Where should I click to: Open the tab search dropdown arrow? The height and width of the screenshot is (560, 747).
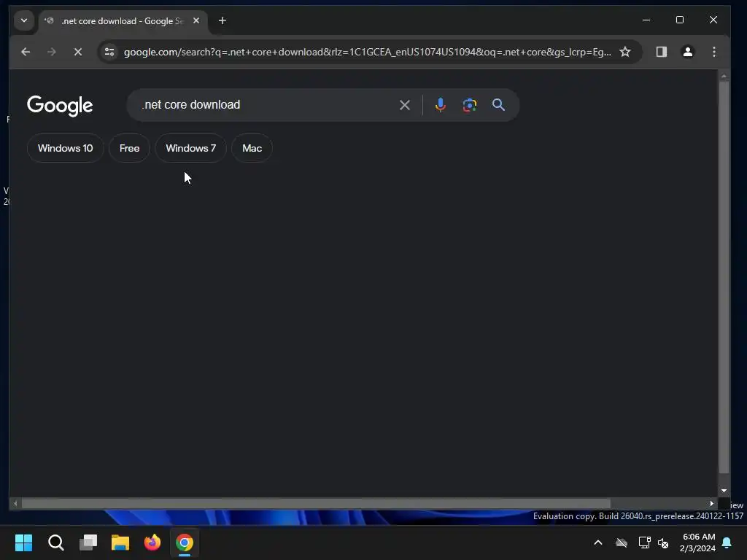point(24,20)
